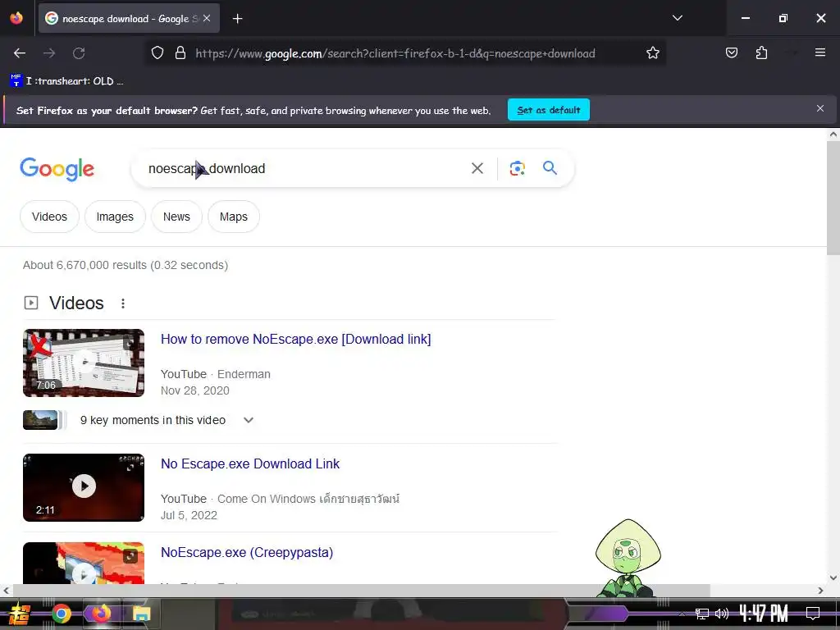Switch to News search filter

pos(176,217)
